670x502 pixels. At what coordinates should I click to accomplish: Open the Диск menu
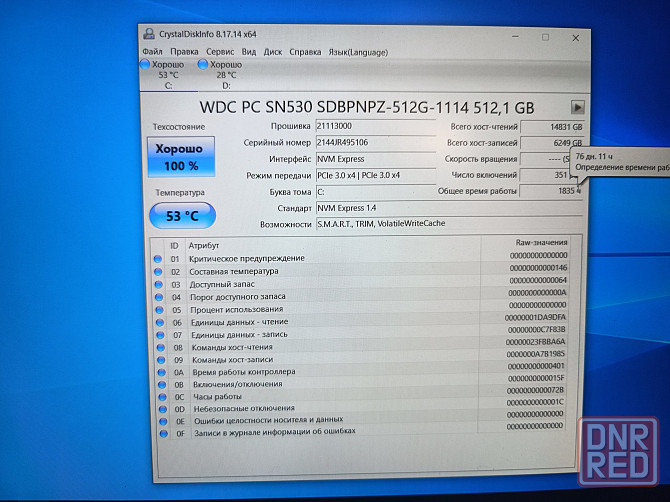pos(273,52)
